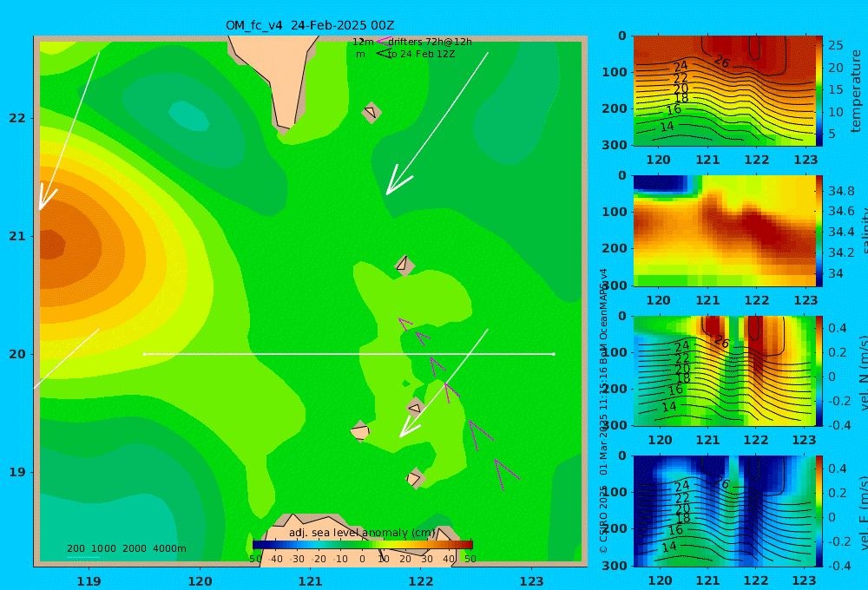
Task: Open the temperature depth section panel
Action: [x=724, y=91]
